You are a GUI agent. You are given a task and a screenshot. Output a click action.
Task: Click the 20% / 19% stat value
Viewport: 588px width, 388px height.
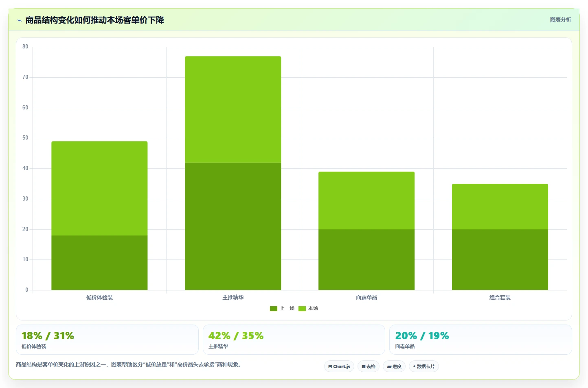pos(422,336)
